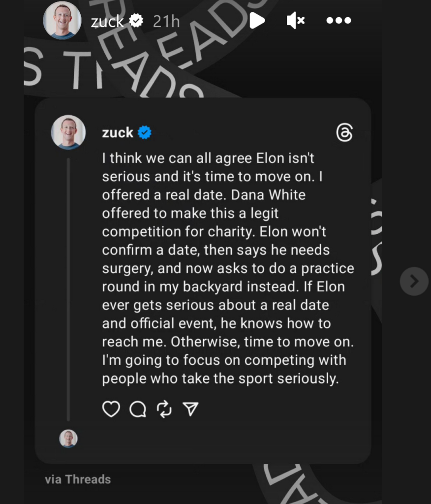Click the blue verified badge beside zuck in the post
The height and width of the screenshot is (504, 431).
pyautogui.click(x=145, y=132)
